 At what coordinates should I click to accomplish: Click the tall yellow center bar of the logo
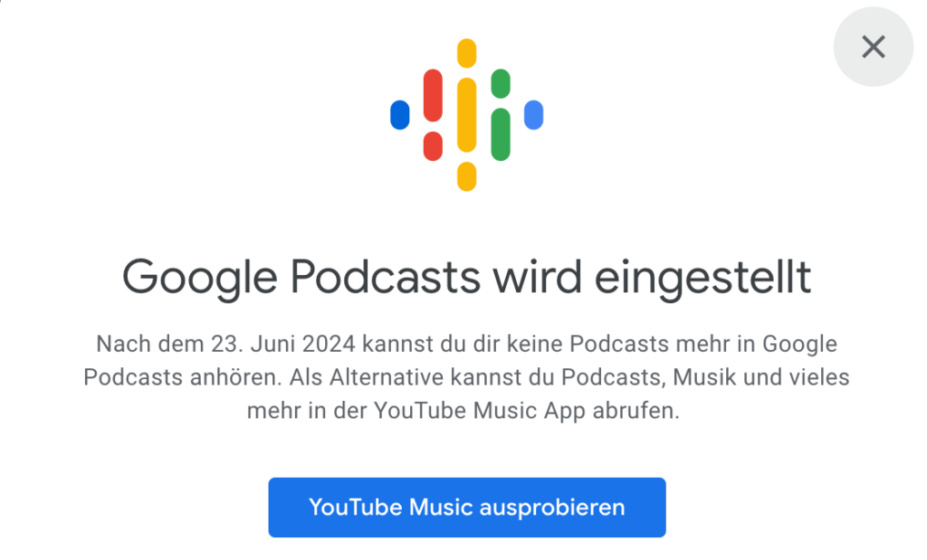coord(466,115)
